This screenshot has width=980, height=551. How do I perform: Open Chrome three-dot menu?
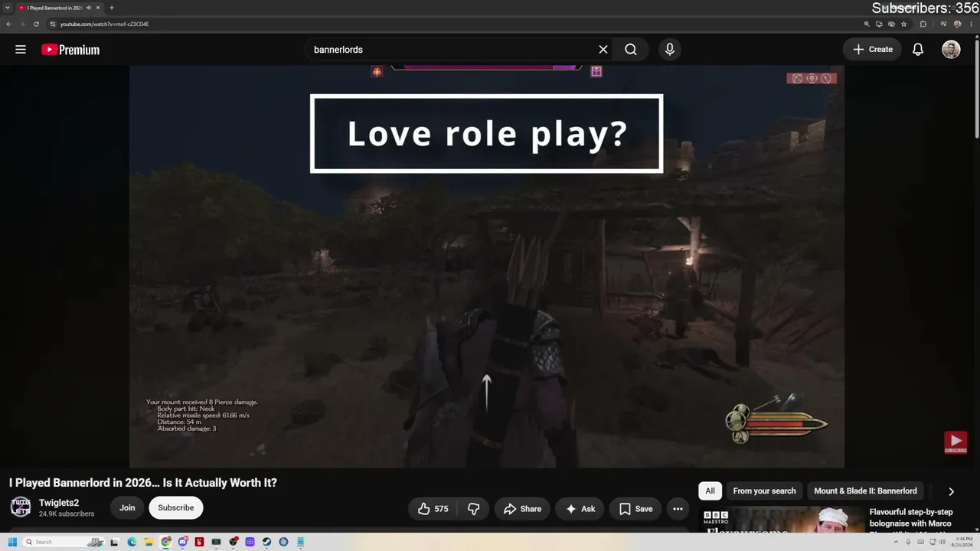pyautogui.click(x=970, y=24)
